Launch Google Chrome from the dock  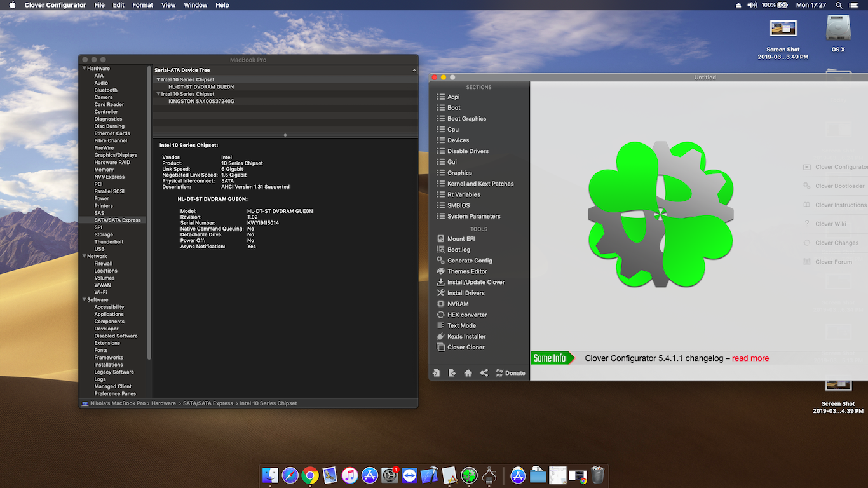pos(310,475)
